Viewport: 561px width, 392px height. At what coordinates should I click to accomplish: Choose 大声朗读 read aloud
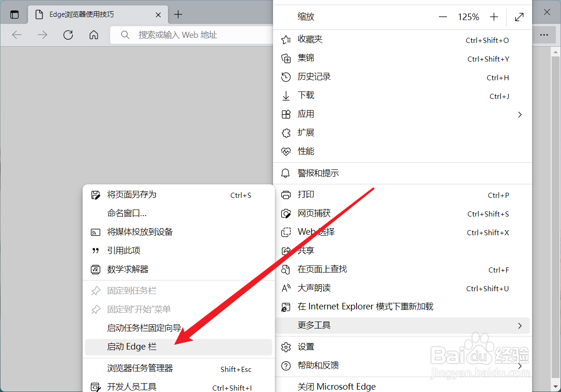(402, 288)
